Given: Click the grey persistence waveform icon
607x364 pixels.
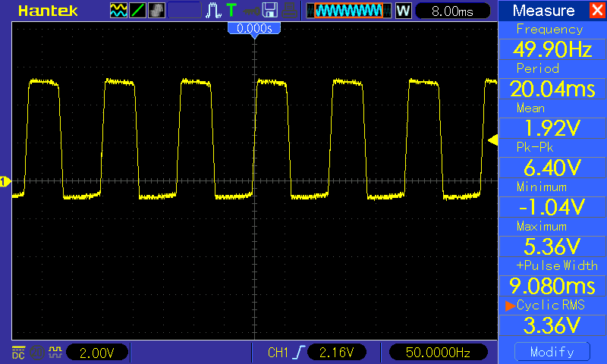Looking at the screenshot, I should [156, 11].
